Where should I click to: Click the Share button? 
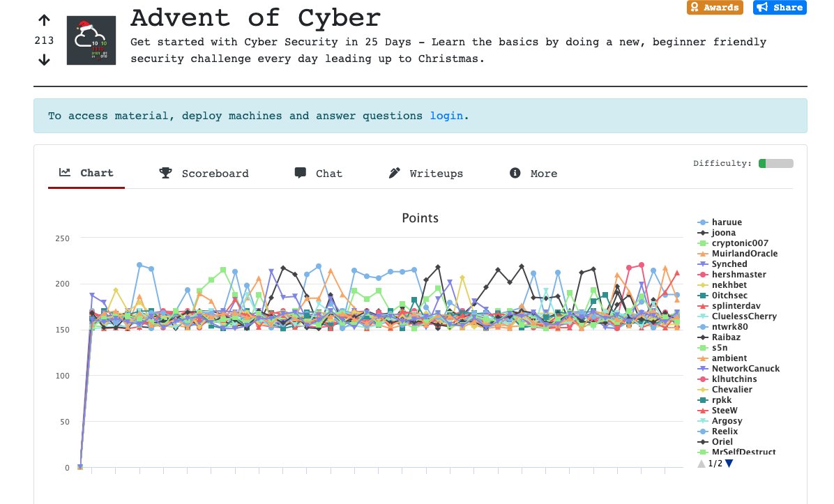pyautogui.click(x=780, y=8)
